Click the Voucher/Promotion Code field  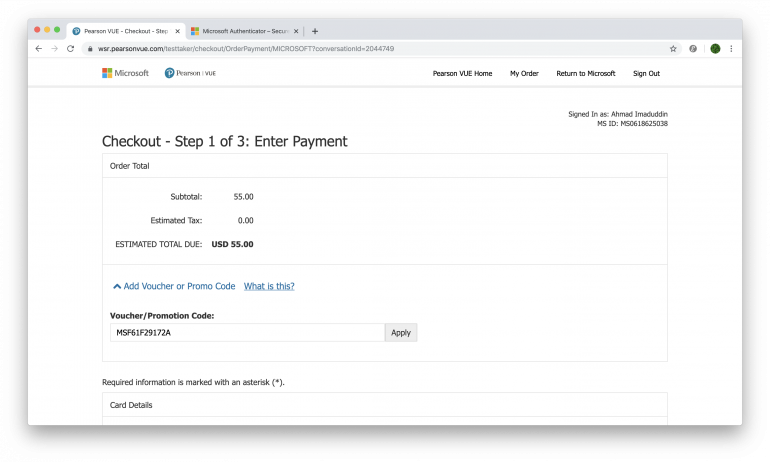point(248,332)
